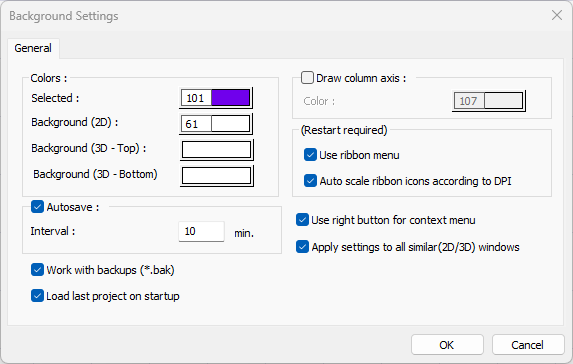This screenshot has width=573, height=364.
Task: Disable the Use ribbon menu checkbox
Action: (310, 155)
